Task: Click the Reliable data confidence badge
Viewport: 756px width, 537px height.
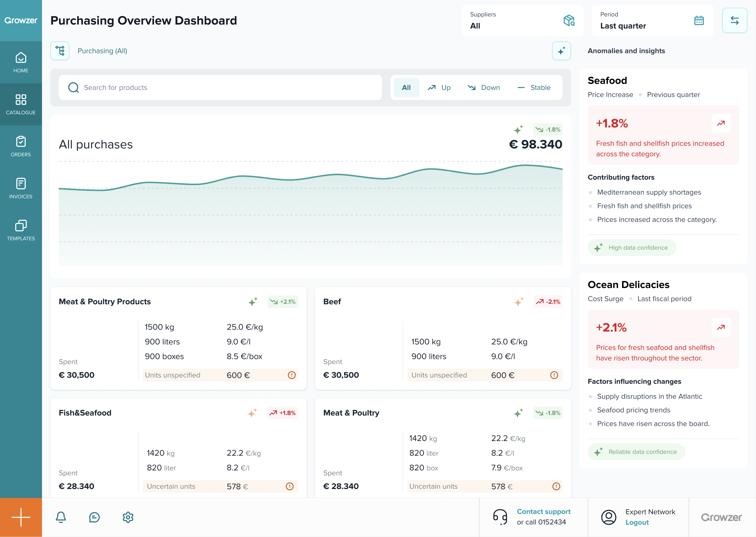Action: click(x=636, y=452)
